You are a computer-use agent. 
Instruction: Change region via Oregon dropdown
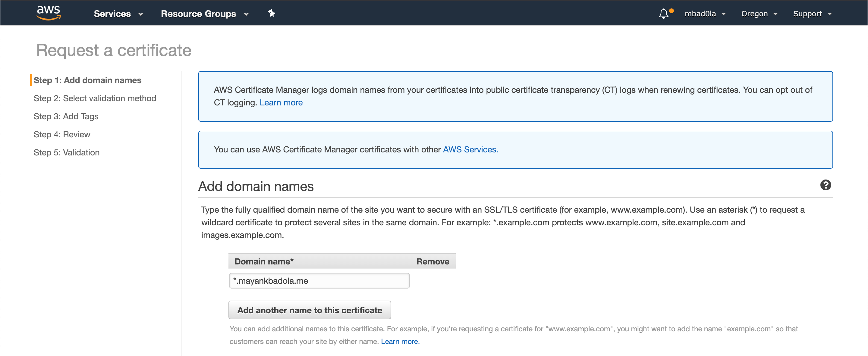759,14
